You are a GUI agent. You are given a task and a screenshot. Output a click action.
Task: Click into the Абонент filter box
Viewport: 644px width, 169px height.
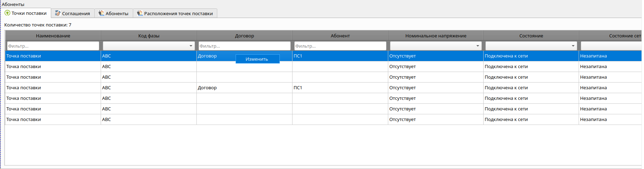tap(340, 46)
